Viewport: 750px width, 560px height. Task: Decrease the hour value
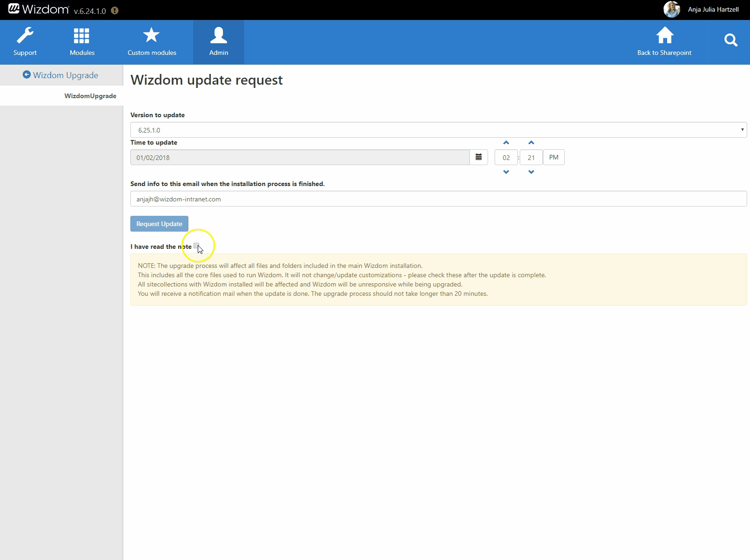click(x=506, y=172)
